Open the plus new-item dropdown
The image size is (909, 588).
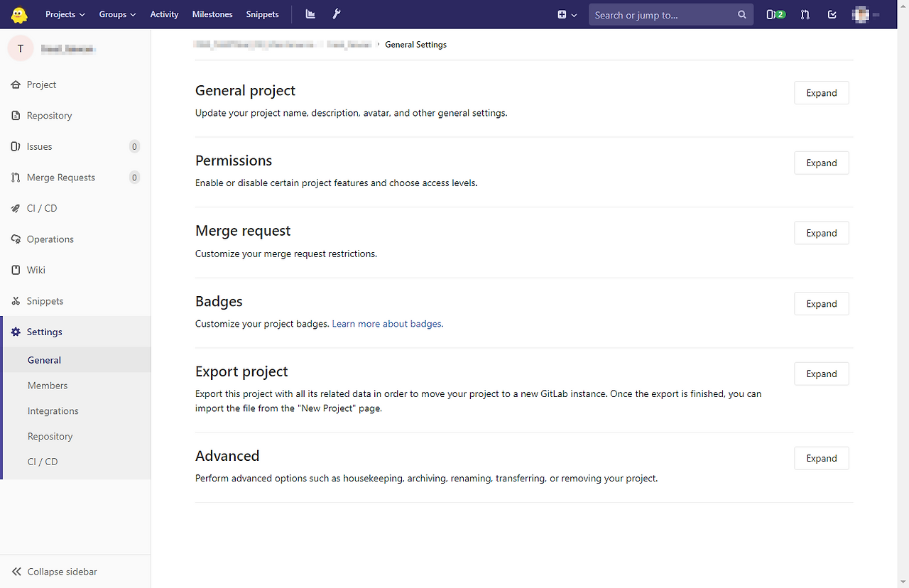tap(566, 14)
